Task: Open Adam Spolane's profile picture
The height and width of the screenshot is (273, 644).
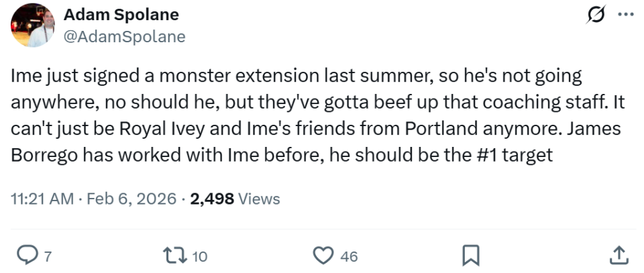Action: click(33, 25)
